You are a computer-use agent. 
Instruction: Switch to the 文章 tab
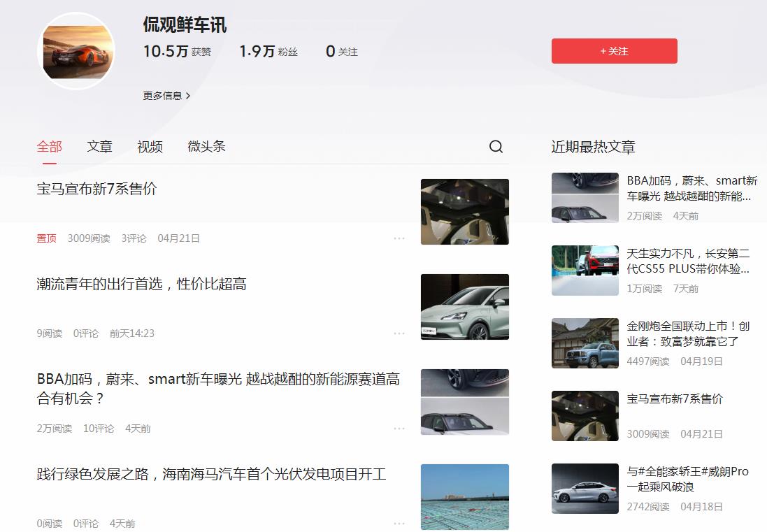[99, 147]
